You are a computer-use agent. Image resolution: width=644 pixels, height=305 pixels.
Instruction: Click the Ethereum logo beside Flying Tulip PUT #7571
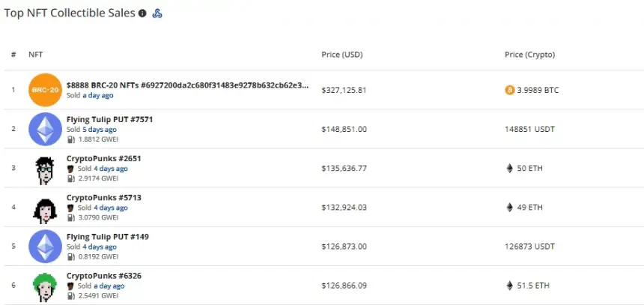click(45, 129)
